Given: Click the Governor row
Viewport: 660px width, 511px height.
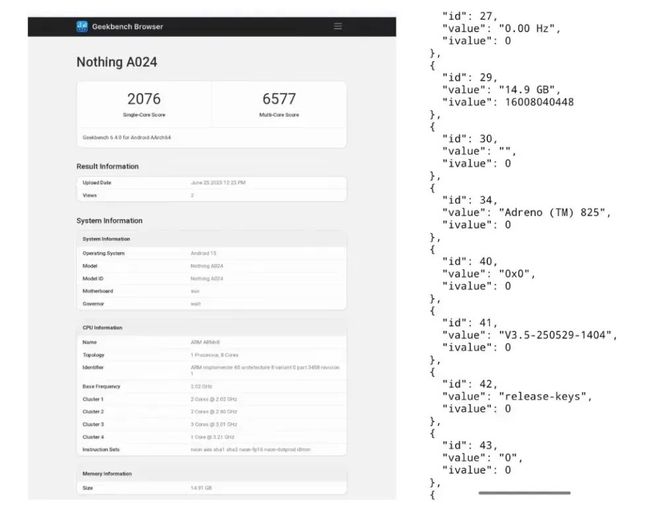Looking at the screenshot, I should point(211,304).
